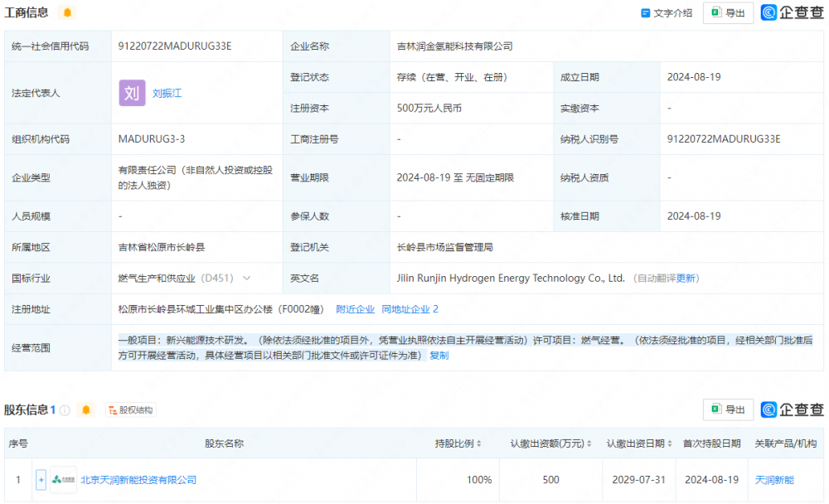The image size is (829, 504).
Task: Click the 企查查 logo above the shareholder table
Action: [792, 409]
